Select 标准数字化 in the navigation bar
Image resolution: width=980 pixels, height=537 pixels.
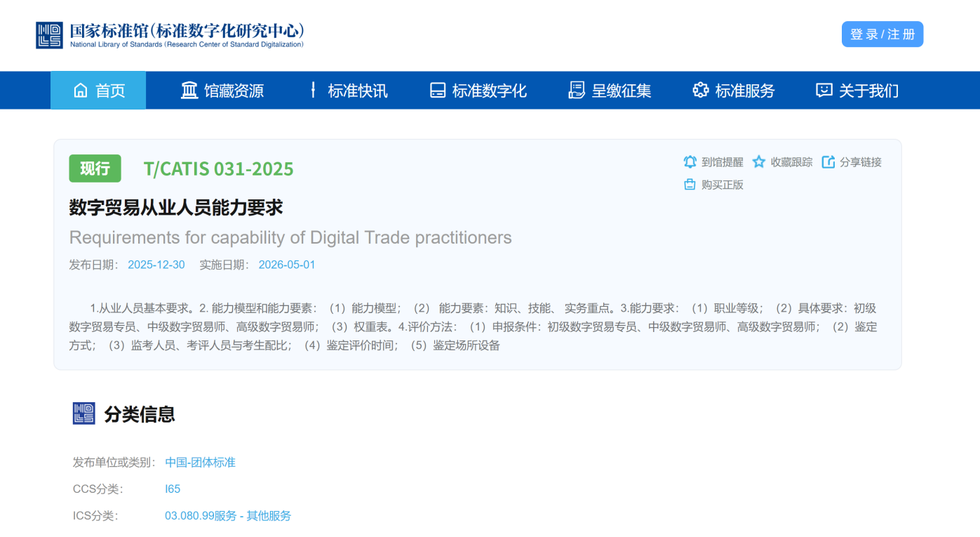pyautogui.click(x=478, y=91)
